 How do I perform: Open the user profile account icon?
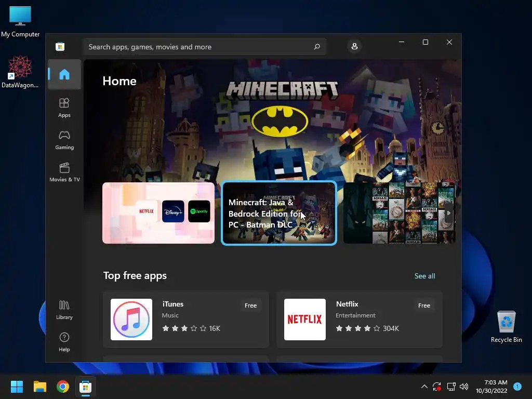354,46
